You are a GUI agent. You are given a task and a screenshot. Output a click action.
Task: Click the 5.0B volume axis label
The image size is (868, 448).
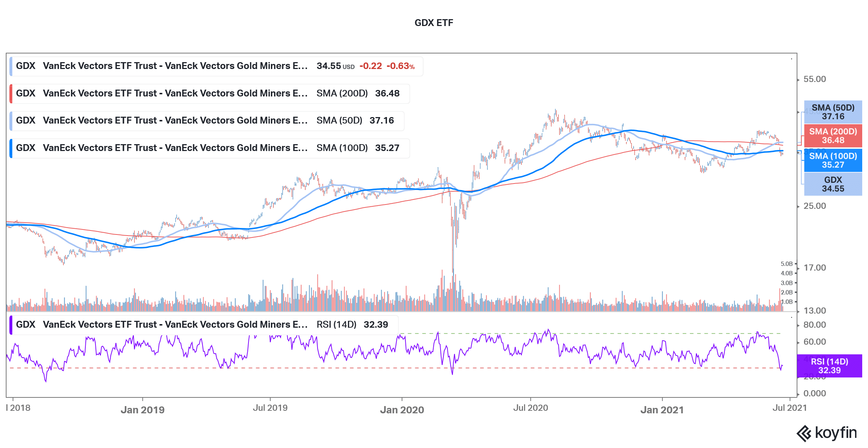pyautogui.click(x=786, y=264)
